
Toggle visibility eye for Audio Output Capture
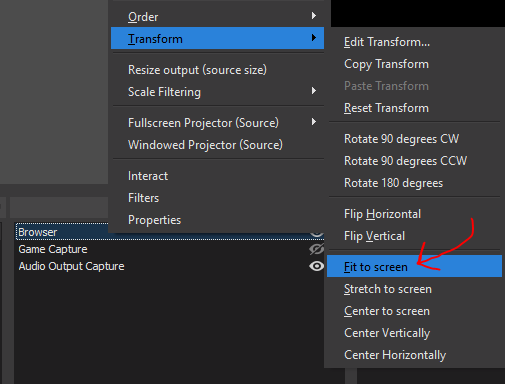click(x=316, y=266)
